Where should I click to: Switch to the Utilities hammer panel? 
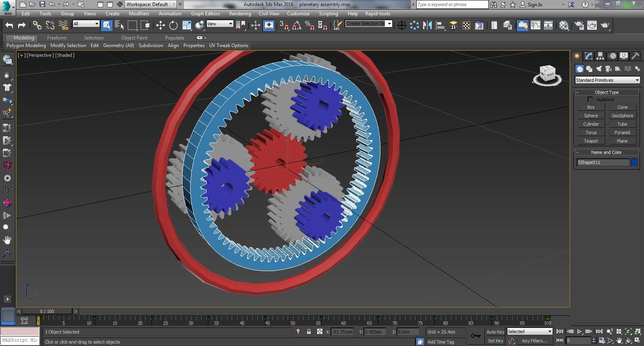coord(636,56)
